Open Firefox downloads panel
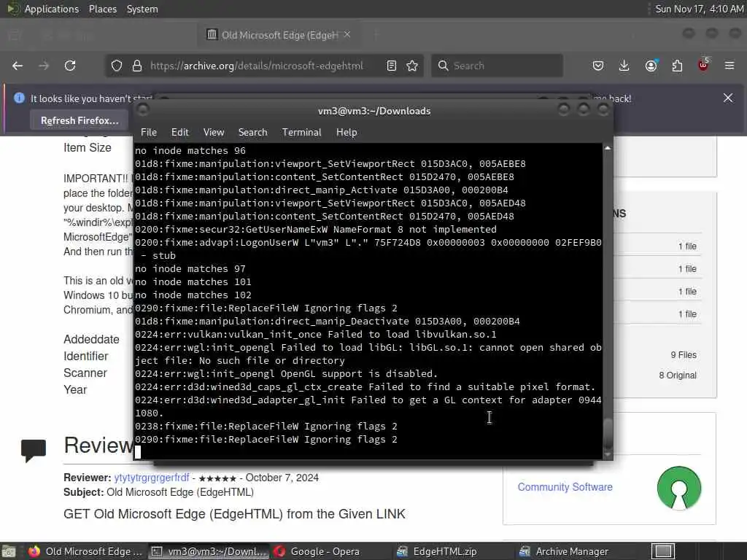Screen dimensions: 747x560 (624, 66)
